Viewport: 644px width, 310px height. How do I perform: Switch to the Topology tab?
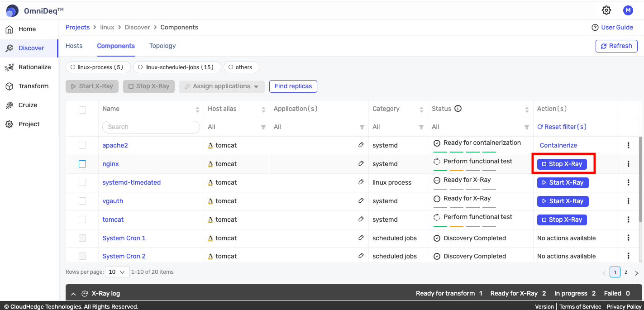(162, 46)
